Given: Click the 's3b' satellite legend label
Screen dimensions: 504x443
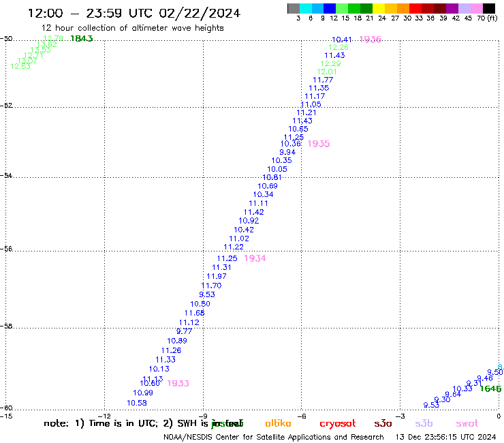Looking at the screenshot, I should pos(424,423).
